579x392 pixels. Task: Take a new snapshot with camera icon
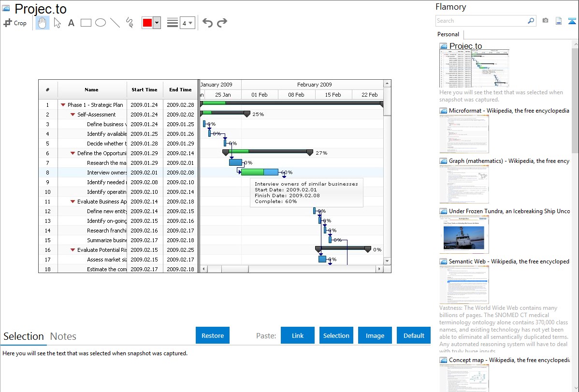click(545, 21)
